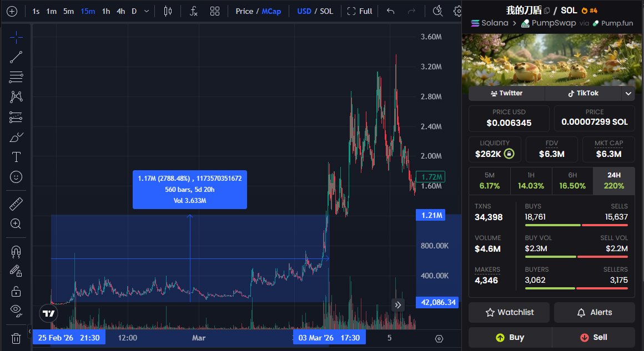The width and height of the screenshot is (644, 351).
Task: Open the clock alert icon in toolbar
Action: pos(438,11)
